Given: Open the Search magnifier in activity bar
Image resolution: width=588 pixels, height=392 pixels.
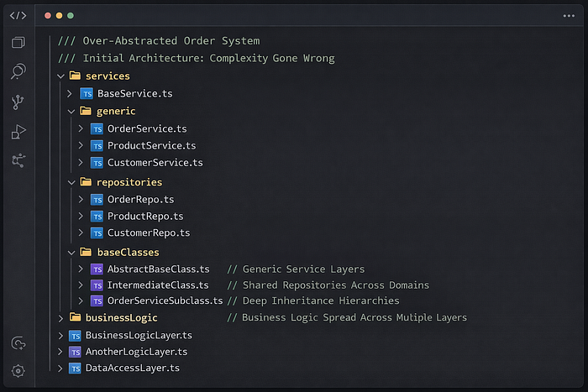Looking at the screenshot, I should tap(18, 72).
